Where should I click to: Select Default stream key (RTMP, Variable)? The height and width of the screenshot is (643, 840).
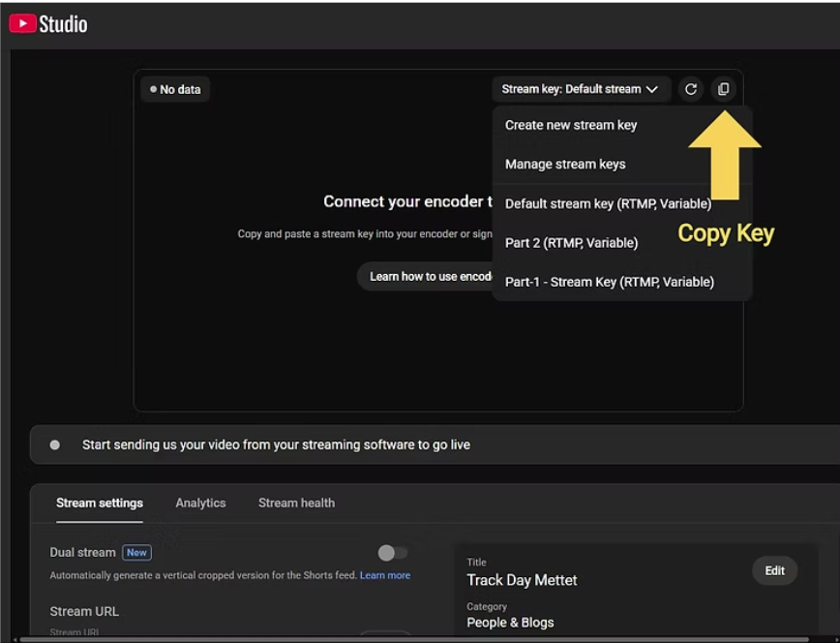click(608, 204)
